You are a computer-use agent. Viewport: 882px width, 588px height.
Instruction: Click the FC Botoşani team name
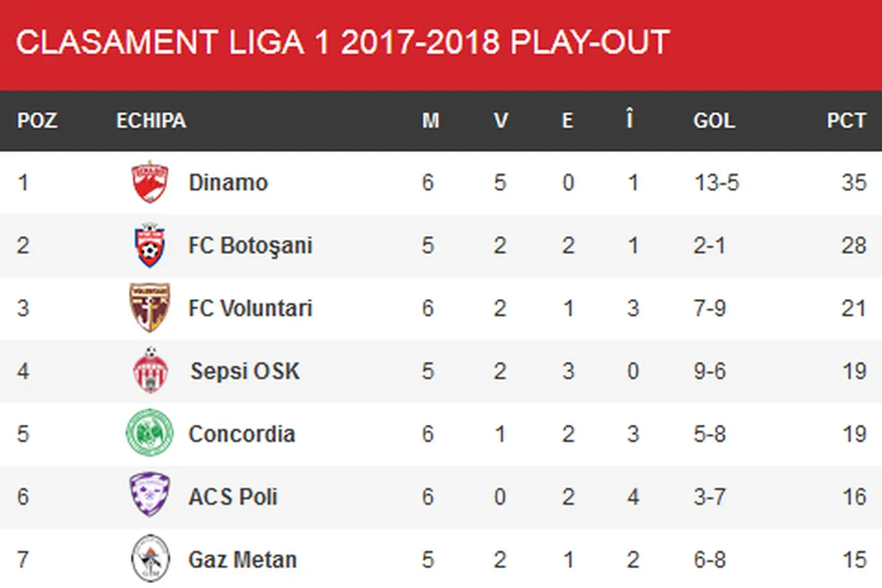coord(250,245)
